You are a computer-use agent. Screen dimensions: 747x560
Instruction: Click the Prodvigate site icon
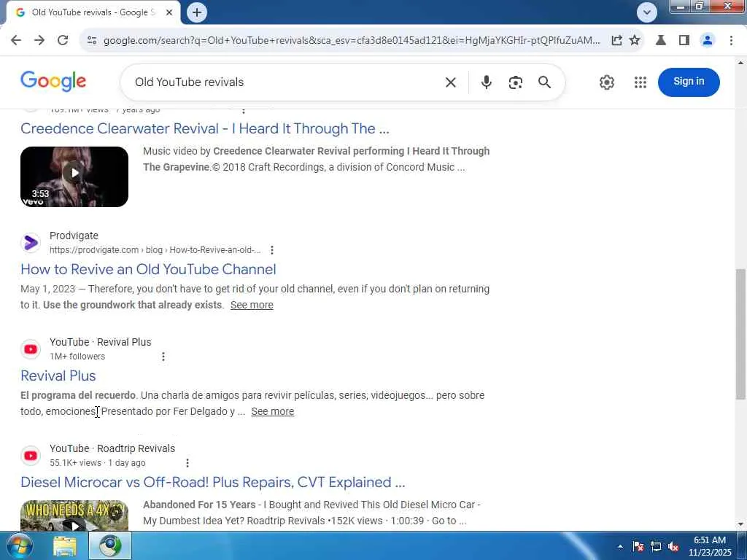(31, 243)
